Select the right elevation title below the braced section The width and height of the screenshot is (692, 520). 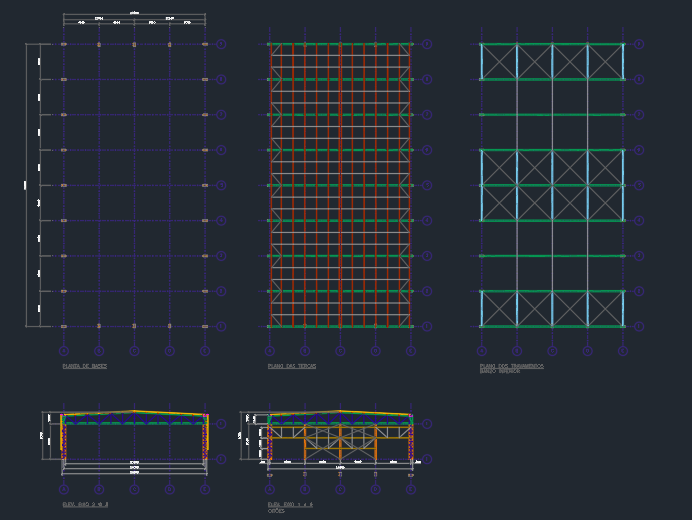coord(290,505)
